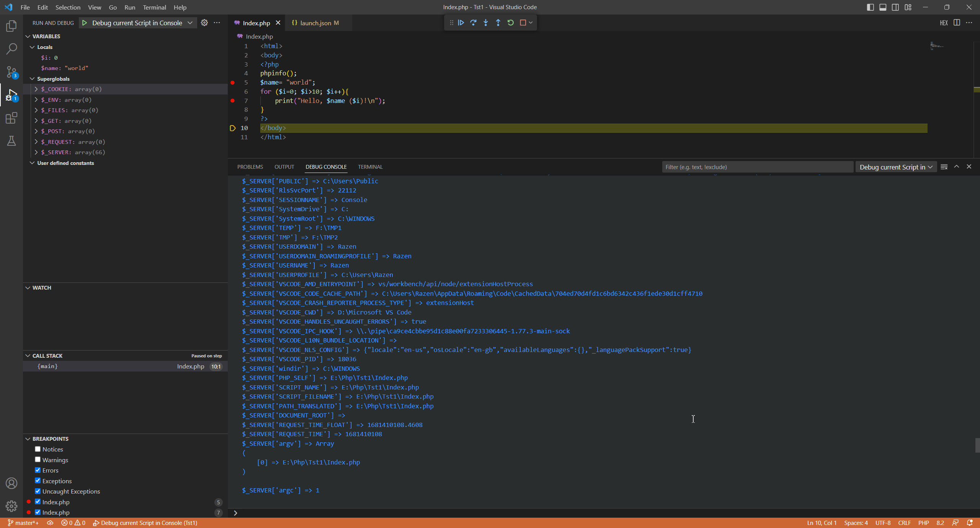Collapse the Locals variables section

point(32,47)
